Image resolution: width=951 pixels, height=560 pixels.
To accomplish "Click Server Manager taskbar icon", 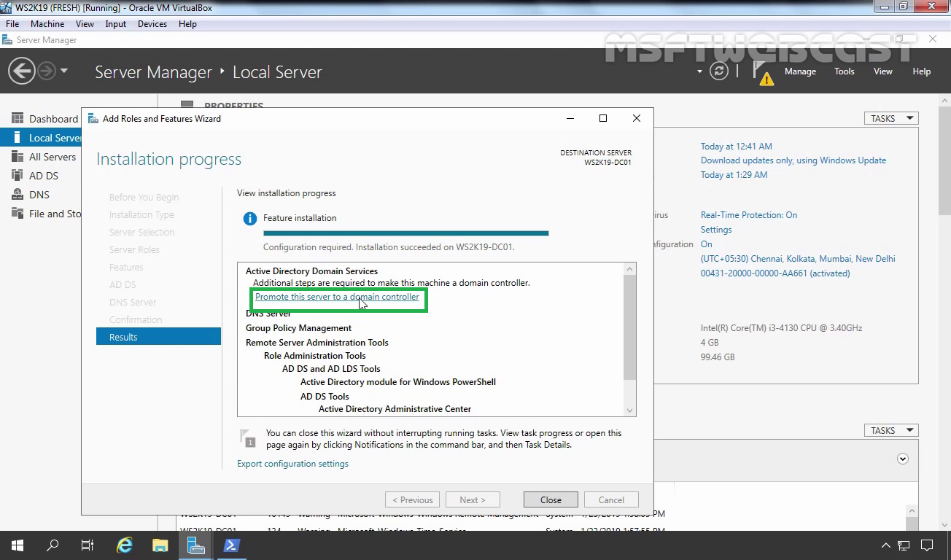I will 195,545.
